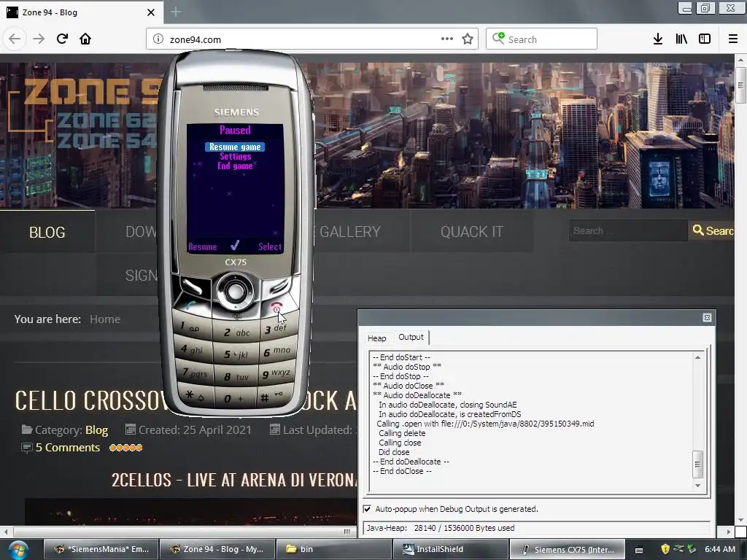
Task: Select Resume game on phone screen
Action: 235,147
